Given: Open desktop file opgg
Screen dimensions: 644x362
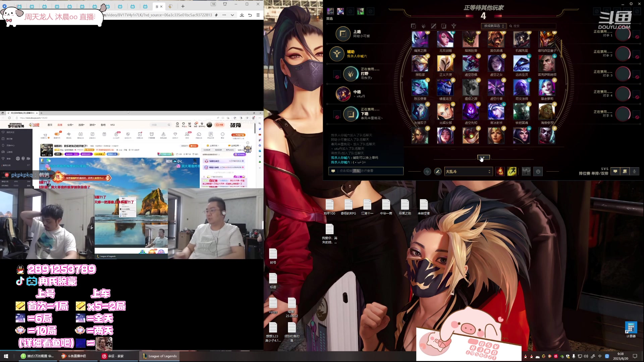Looking at the screenshot, I should [x=273, y=305].
